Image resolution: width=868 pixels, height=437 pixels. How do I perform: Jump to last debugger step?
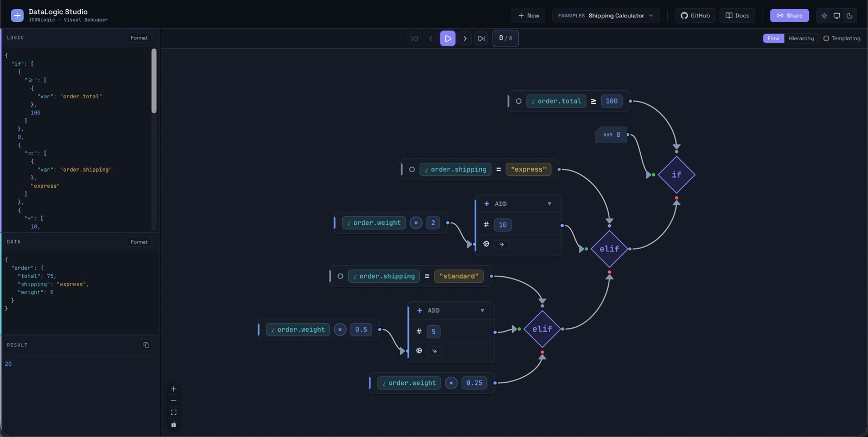(x=481, y=39)
